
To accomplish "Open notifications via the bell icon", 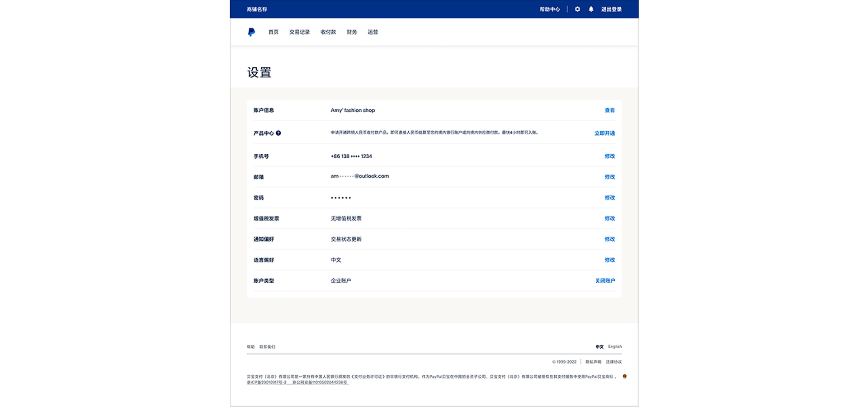I will pos(591,9).
